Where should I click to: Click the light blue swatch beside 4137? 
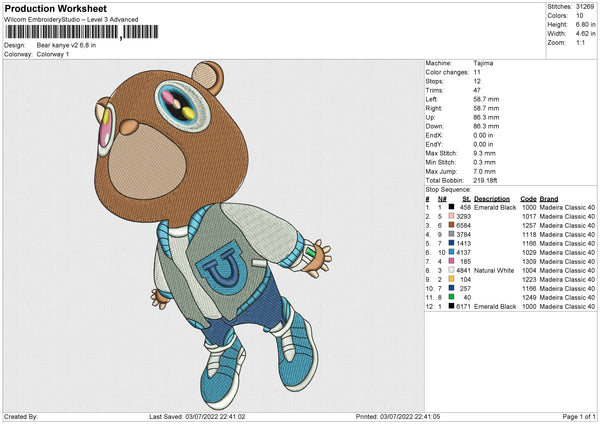[x=452, y=252]
